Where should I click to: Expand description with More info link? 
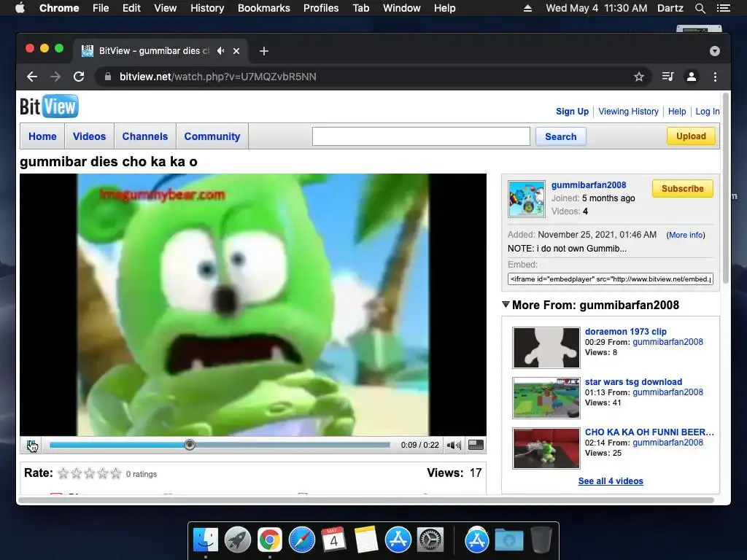(686, 235)
